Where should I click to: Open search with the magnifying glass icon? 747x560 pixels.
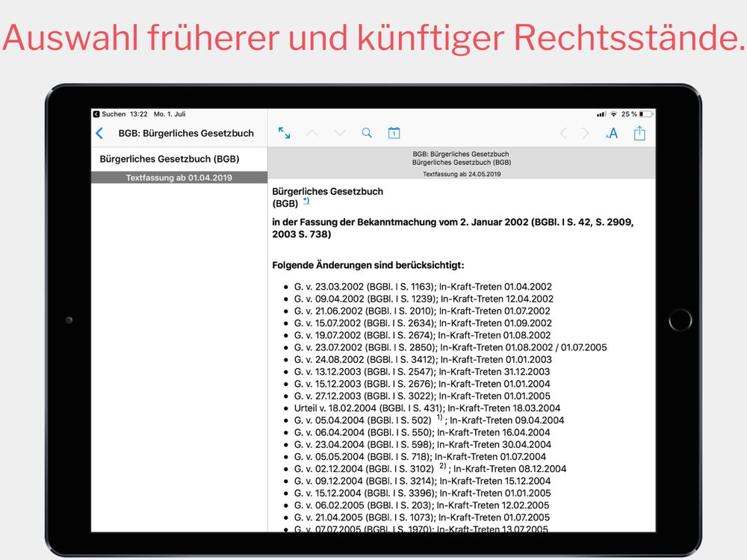coord(366,133)
